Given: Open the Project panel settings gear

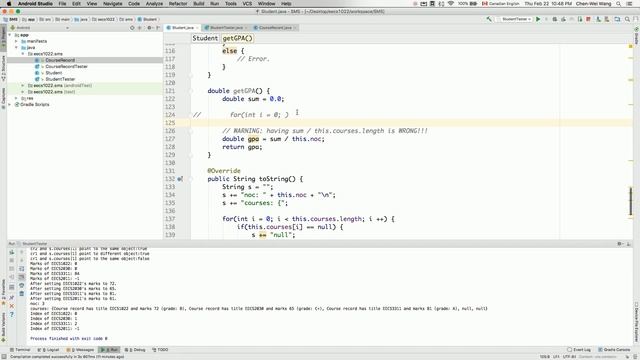Looking at the screenshot, I should click(x=149, y=28).
